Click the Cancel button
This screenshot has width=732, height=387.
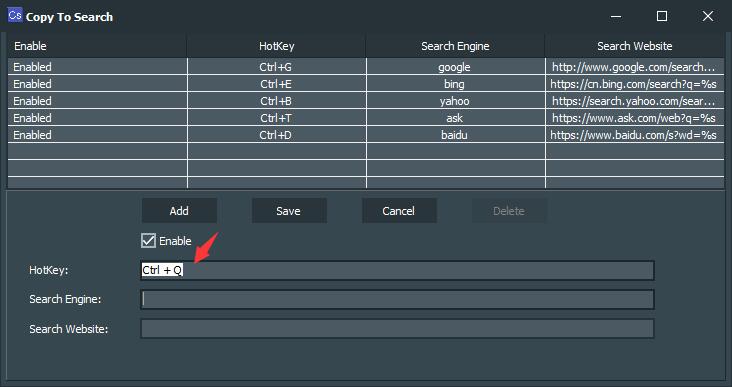point(399,211)
